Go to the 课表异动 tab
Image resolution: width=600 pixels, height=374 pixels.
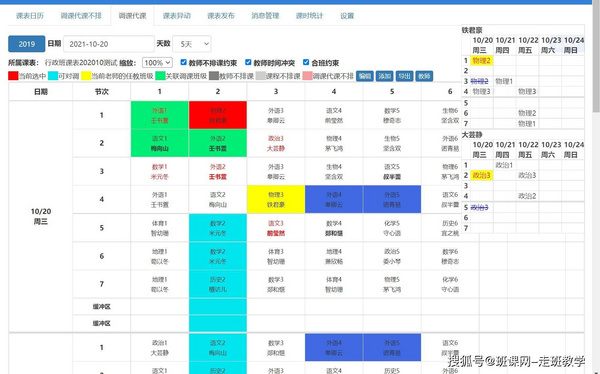177,16
